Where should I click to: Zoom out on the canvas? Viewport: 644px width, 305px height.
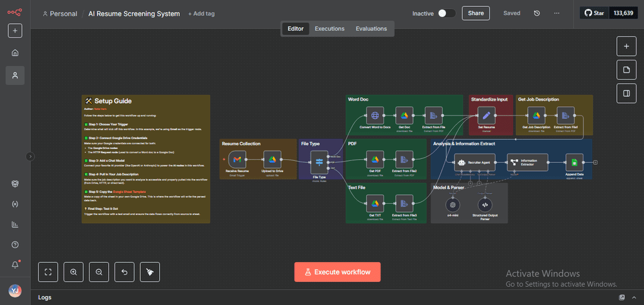(x=99, y=272)
